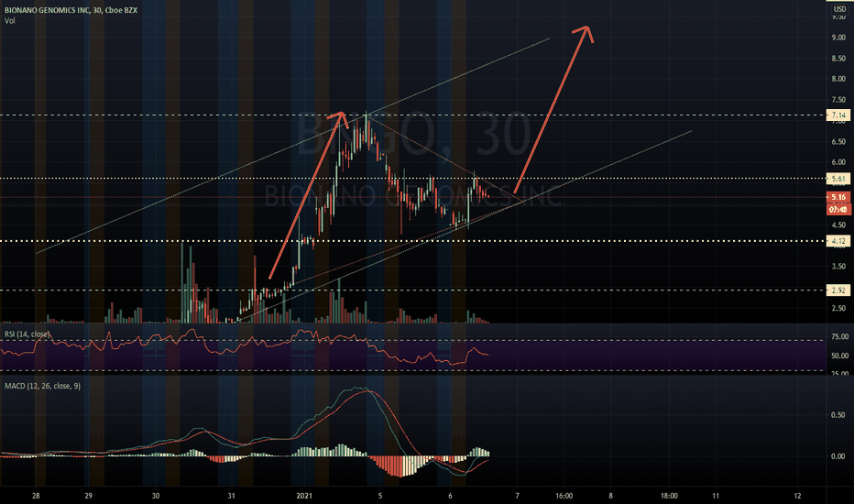Click date 28 on the time axis

click(x=36, y=496)
